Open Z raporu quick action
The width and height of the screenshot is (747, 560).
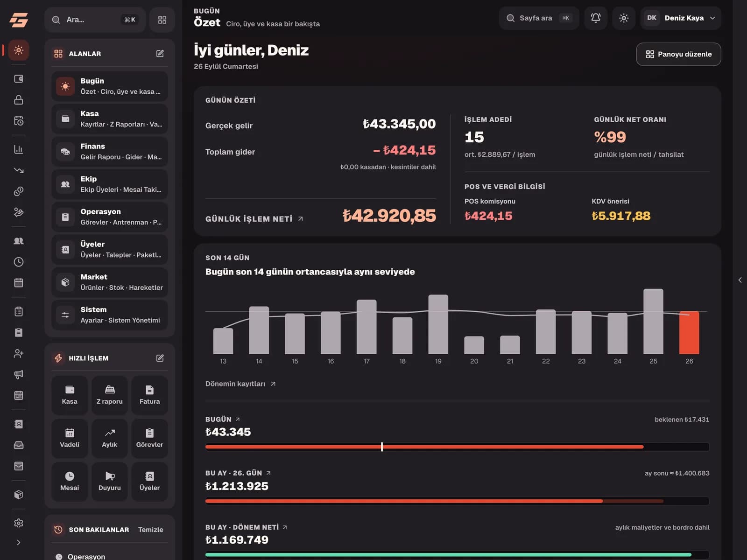[110, 395]
